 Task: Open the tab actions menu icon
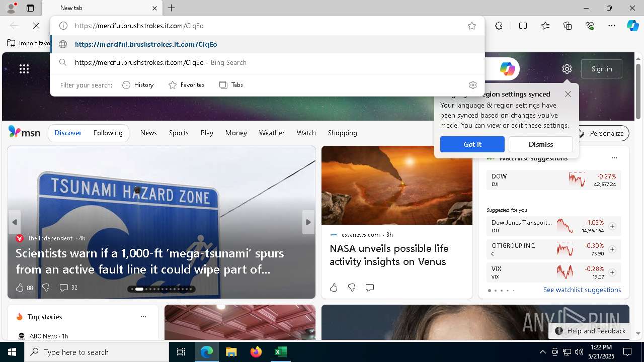tap(30, 8)
